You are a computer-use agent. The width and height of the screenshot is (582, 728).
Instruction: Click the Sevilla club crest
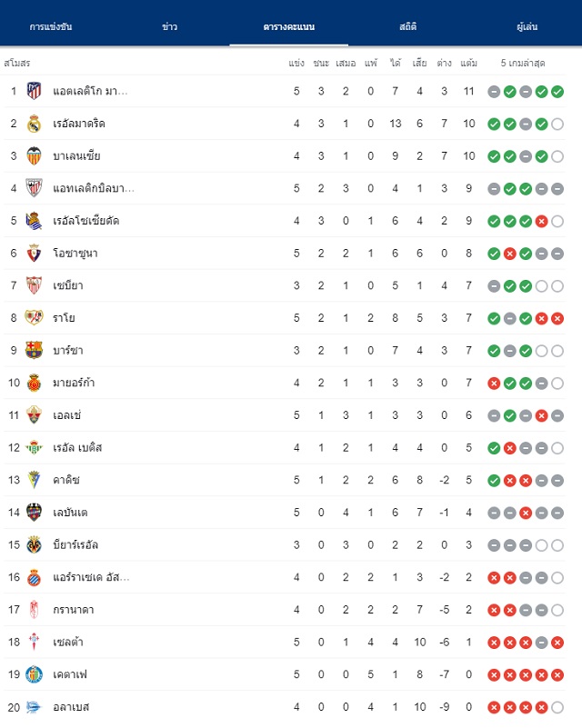click(x=34, y=285)
